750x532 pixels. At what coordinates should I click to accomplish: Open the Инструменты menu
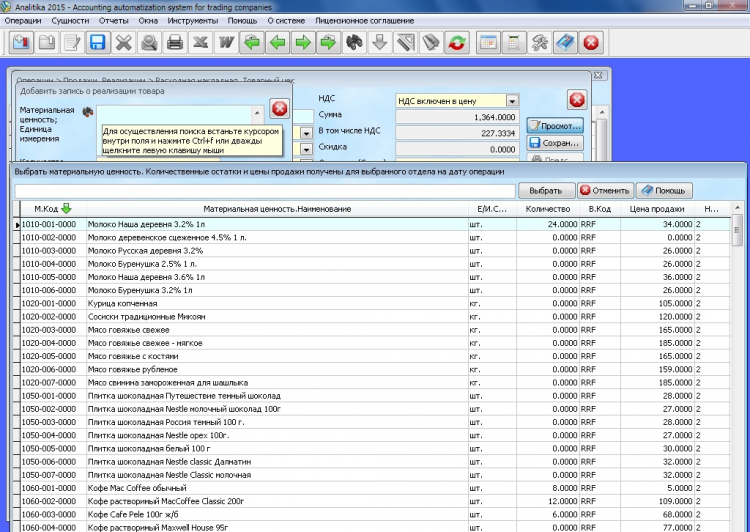point(193,21)
